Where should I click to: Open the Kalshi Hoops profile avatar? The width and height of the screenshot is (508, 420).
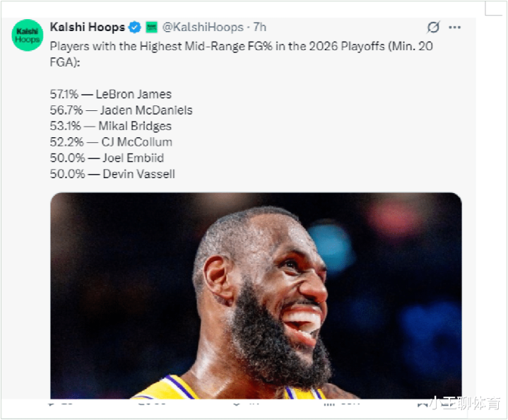pyautogui.click(x=28, y=35)
